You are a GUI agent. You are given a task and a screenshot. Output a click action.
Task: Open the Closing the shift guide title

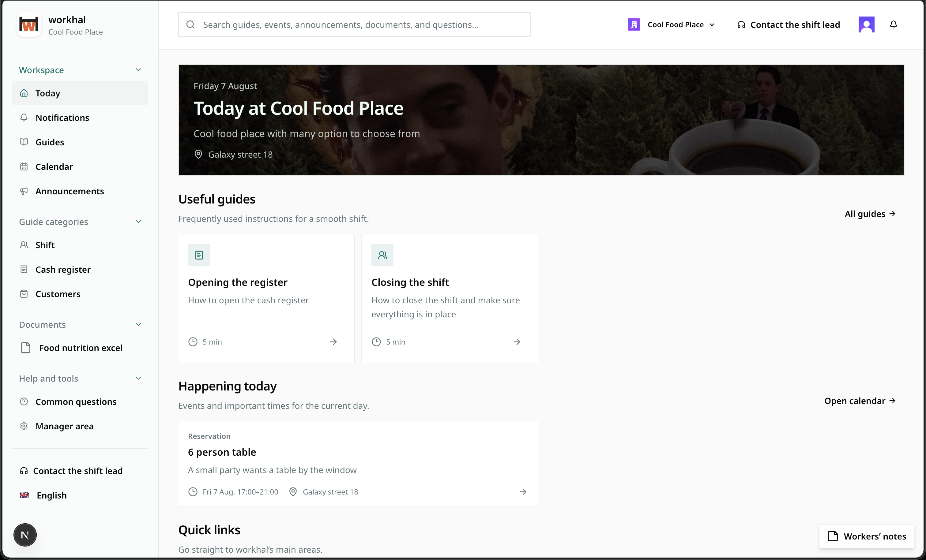pyautogui.click(x=410, y=282)
